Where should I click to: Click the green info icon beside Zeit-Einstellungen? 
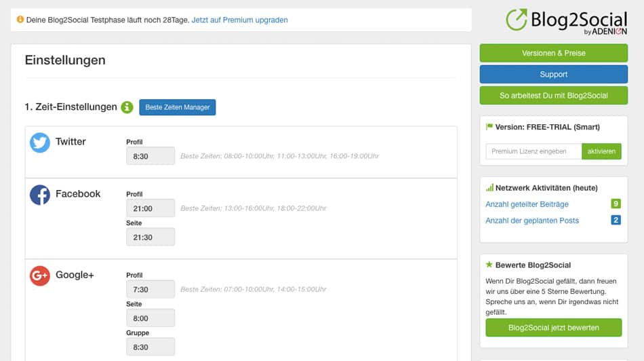point(127,107)
